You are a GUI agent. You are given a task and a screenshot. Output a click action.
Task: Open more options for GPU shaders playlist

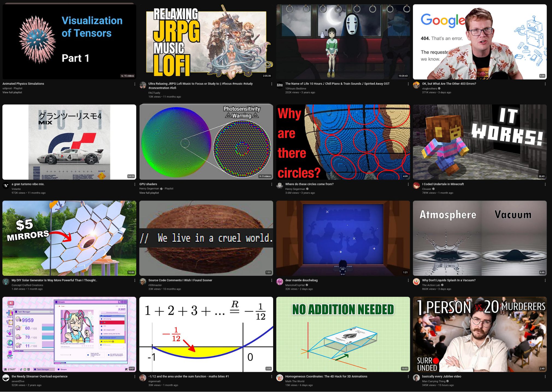click(271, 184)
